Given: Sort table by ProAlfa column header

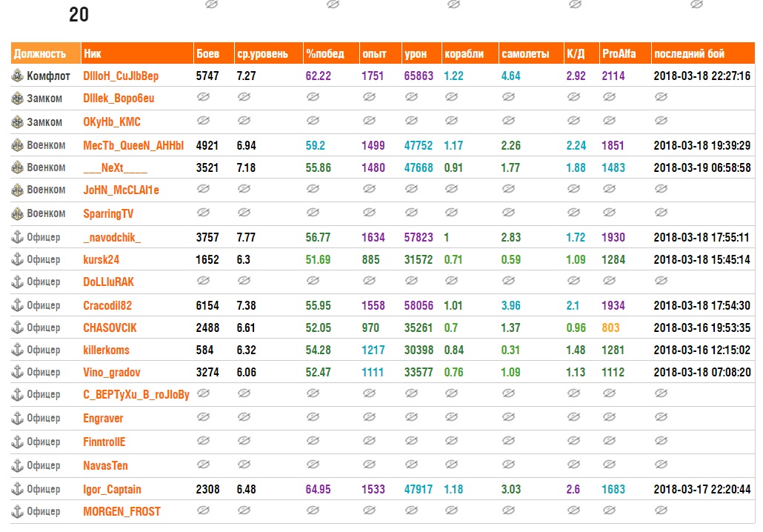Looking at the screenshot, I should tap(625, 53).
